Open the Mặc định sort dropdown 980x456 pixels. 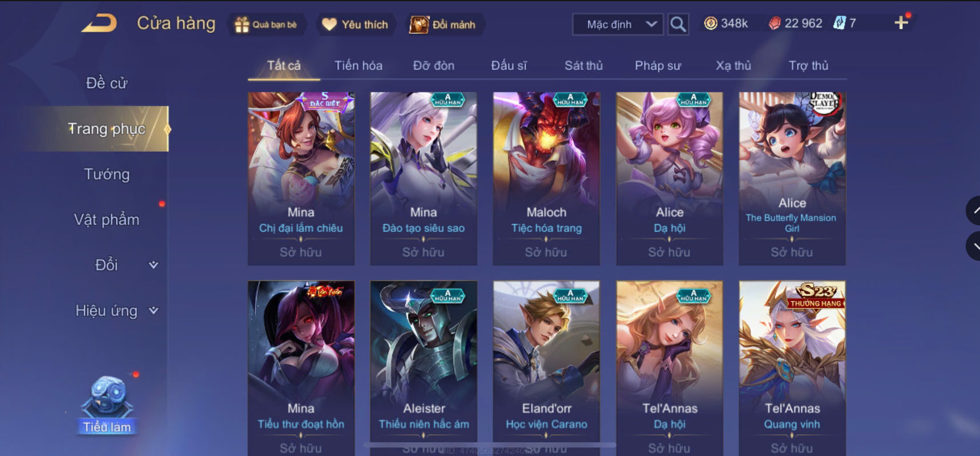(x=618, y=24)
